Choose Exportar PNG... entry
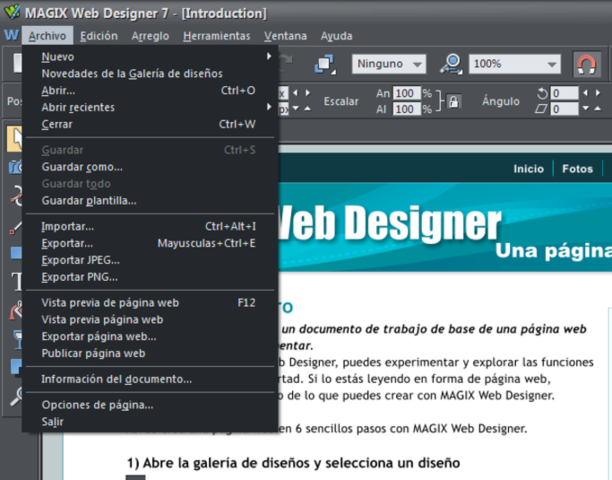 pos(150,277)
